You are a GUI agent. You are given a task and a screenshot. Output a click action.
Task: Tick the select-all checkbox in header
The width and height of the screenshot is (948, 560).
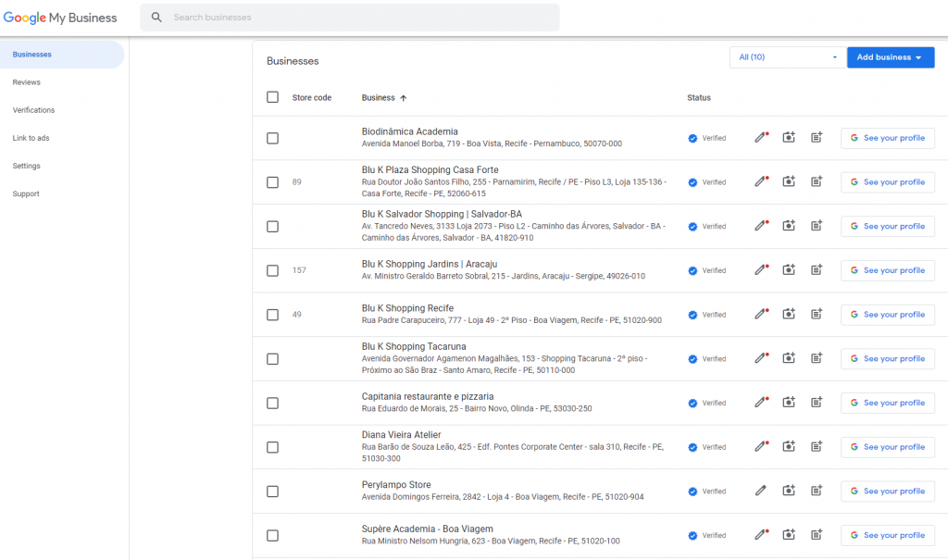273,97
